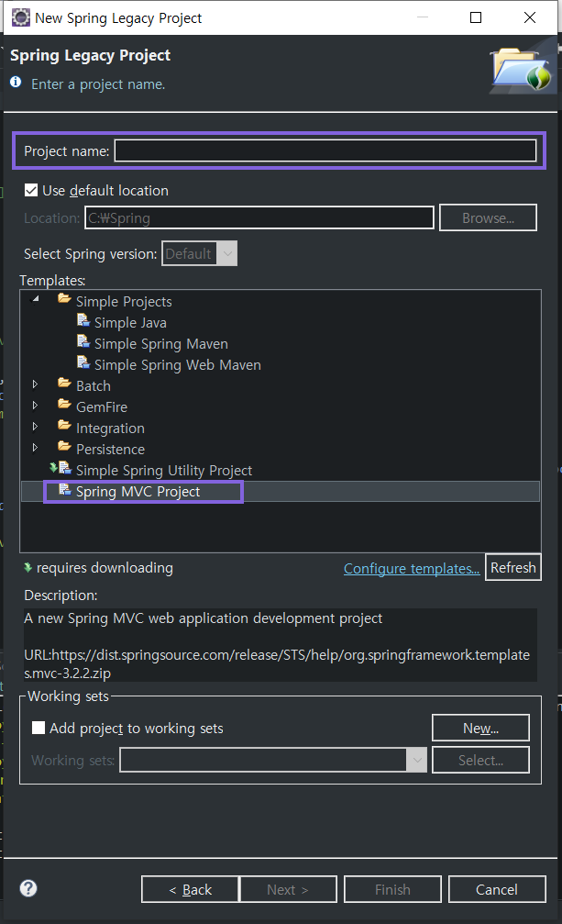
Task: Click the Simple Projects label
Action: [x=124, y=301]
